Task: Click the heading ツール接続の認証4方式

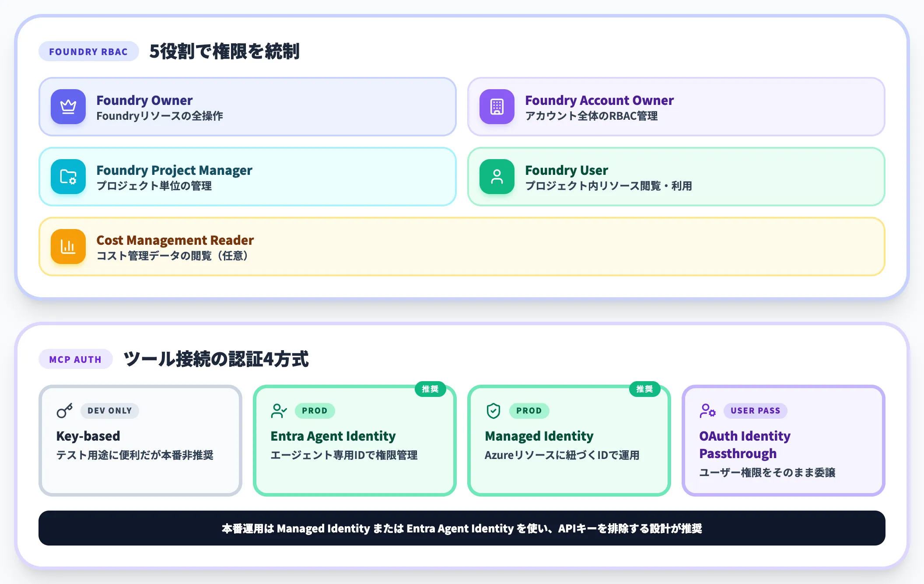Action: [216, 359]
